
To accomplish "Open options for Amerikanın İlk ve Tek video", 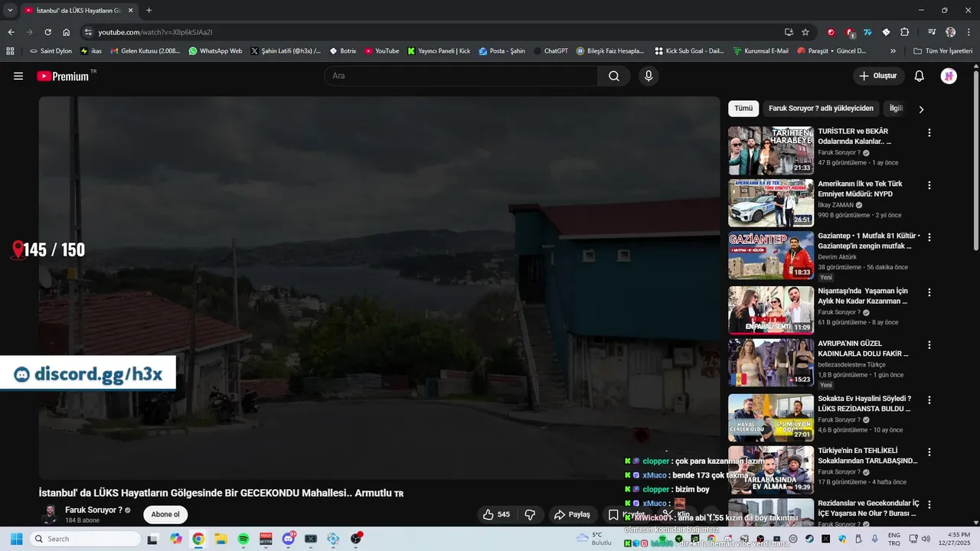I will [x=929, y=185].
